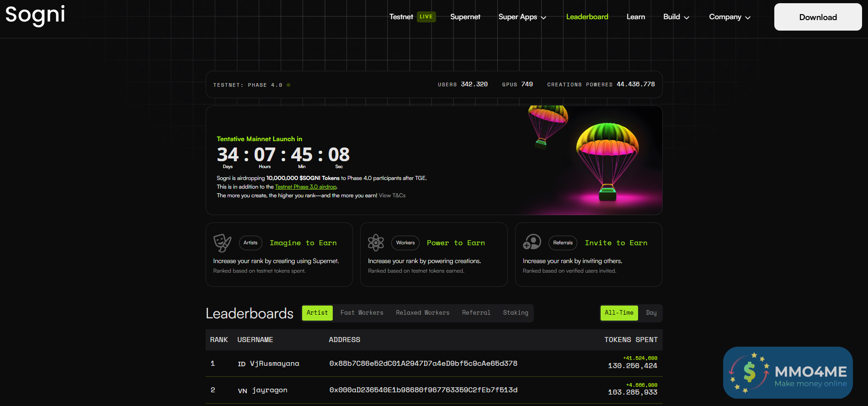
Task: Click the token total 103.285,933
Action: [x=633, y=392]
